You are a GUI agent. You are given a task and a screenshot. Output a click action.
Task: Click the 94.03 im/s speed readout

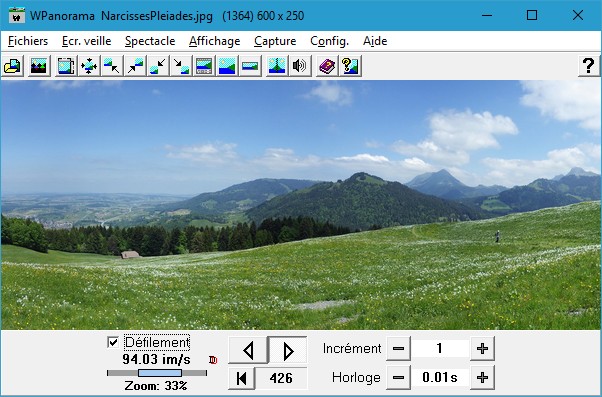156,359
